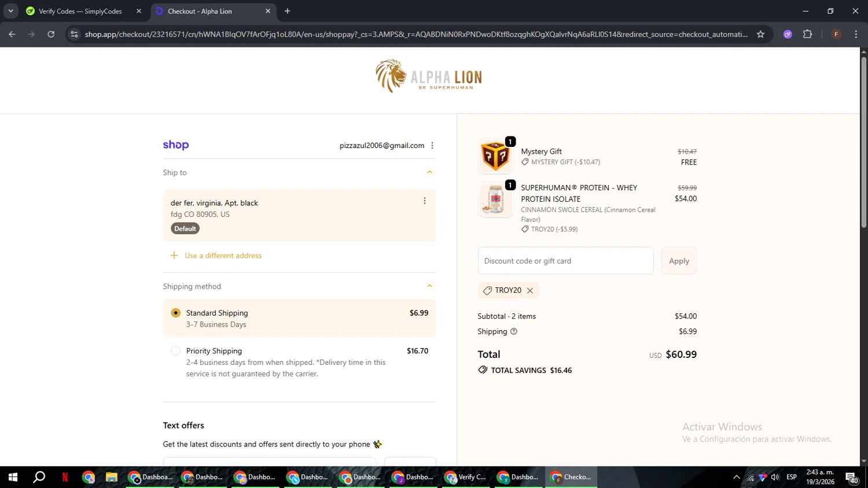Use a different address link
868x488 pixels.
pos(223,256)
